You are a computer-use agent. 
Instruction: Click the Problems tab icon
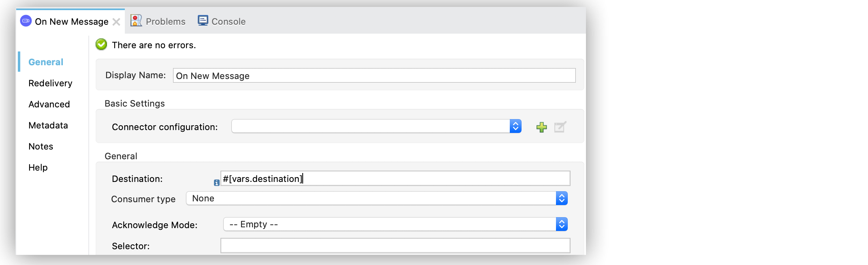136,21
